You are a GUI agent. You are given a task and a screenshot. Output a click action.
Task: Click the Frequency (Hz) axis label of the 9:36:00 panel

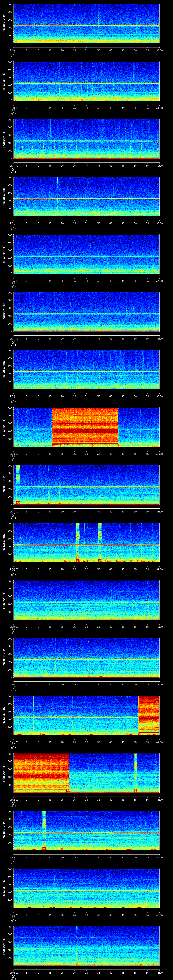(4, 427)
